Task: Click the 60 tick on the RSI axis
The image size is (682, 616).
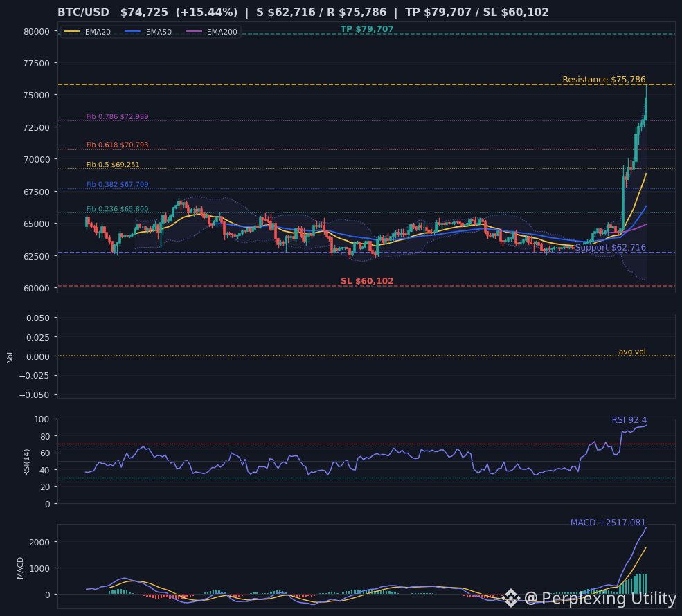Action: pos(45,453)
